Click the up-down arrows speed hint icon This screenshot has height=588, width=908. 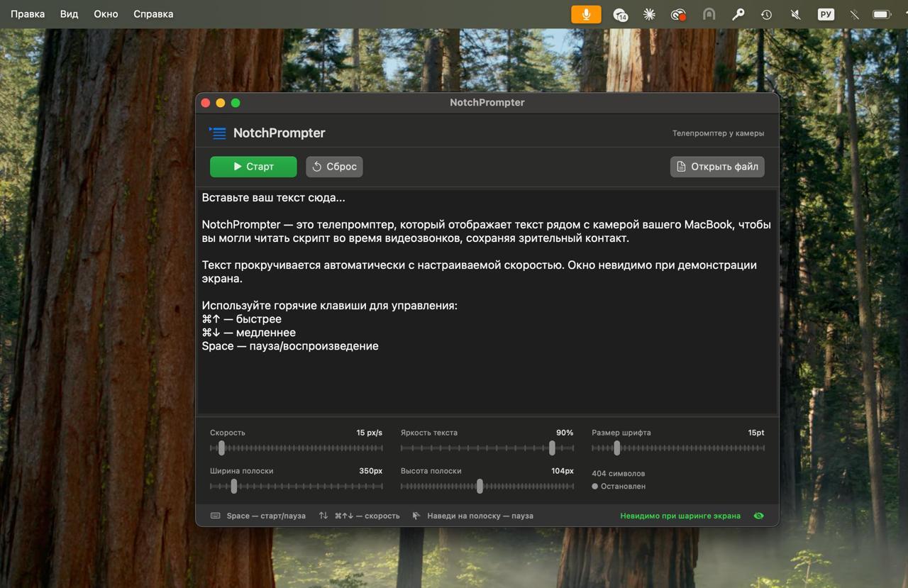pyautogui.click(x=323, y=516)
